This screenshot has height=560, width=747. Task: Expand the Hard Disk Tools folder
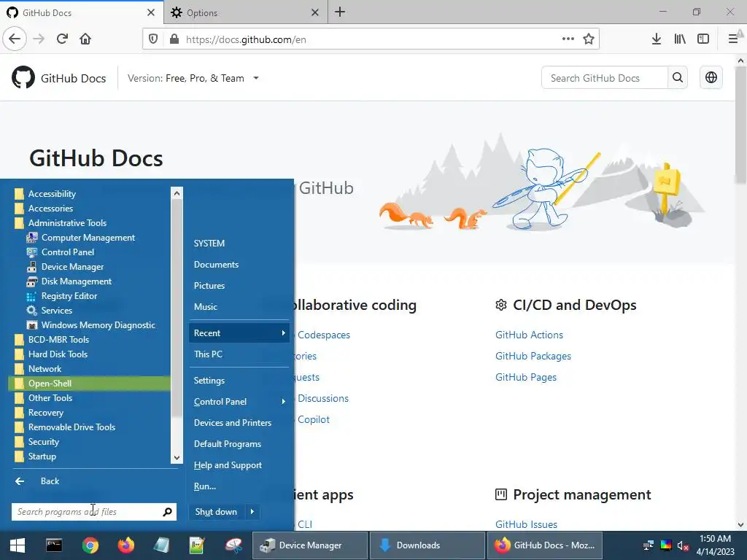point(58,354)
